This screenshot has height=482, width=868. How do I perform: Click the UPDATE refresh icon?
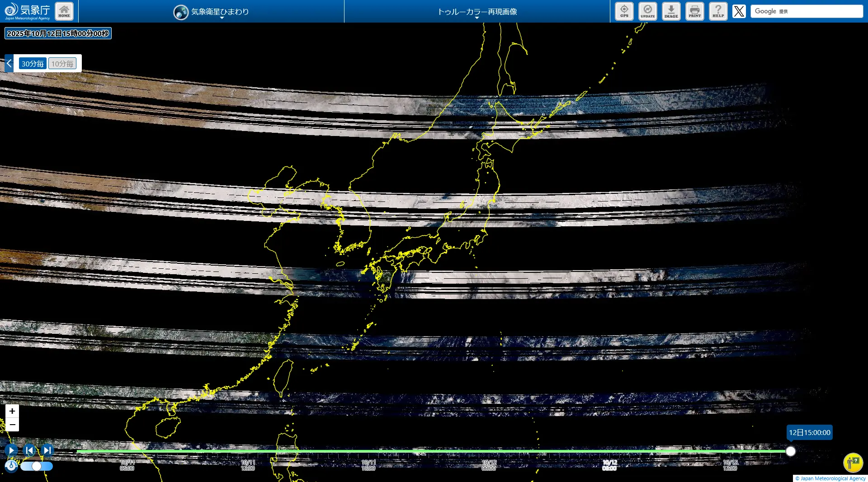click(x=647, y=11)
